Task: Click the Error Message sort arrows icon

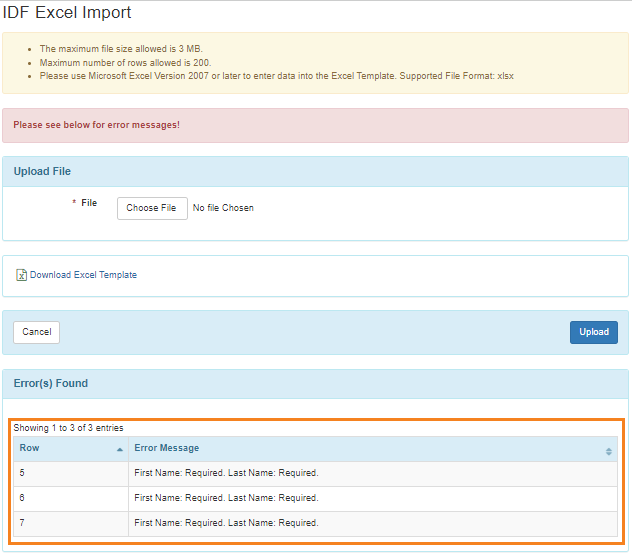Action: (609, 451)
